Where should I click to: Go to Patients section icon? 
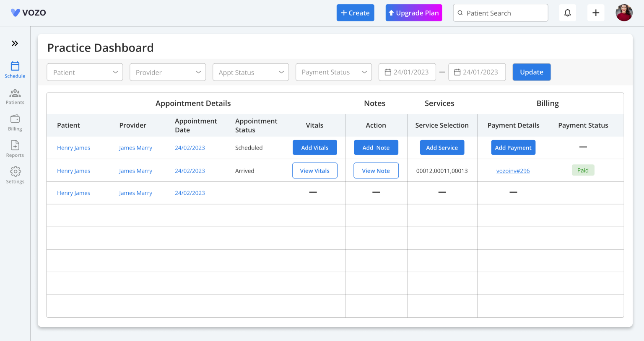click(15, 93)
